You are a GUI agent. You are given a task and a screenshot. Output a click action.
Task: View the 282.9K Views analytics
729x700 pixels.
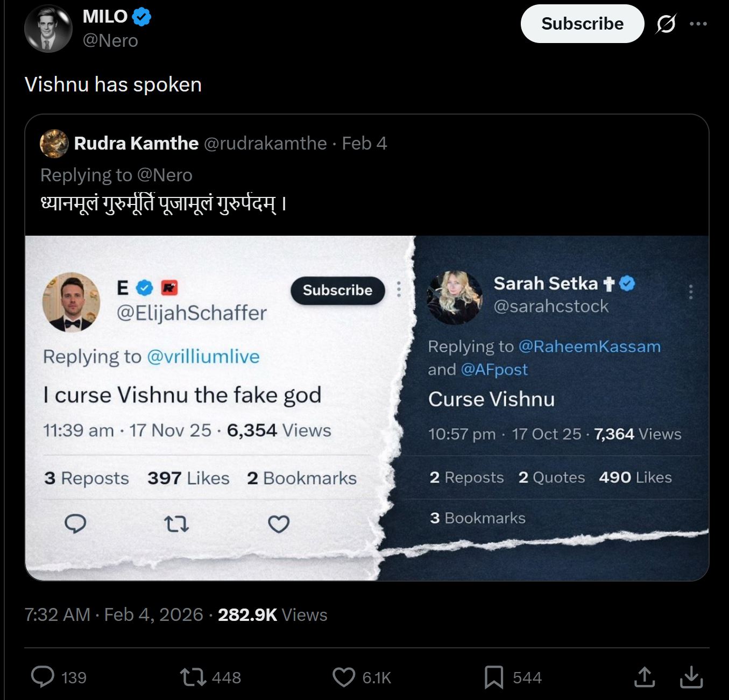tap(272, 614)
